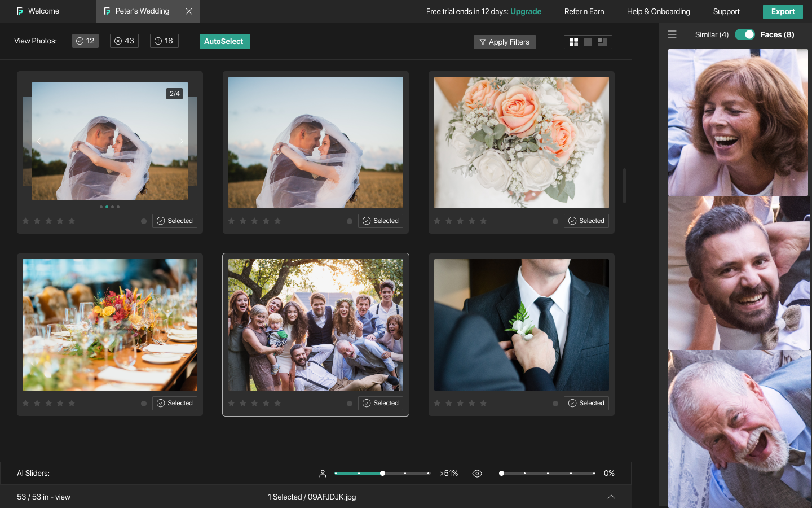Show 12 selected photos filter
This screenshot has width=812, height=508.
(x=85, y=41)
